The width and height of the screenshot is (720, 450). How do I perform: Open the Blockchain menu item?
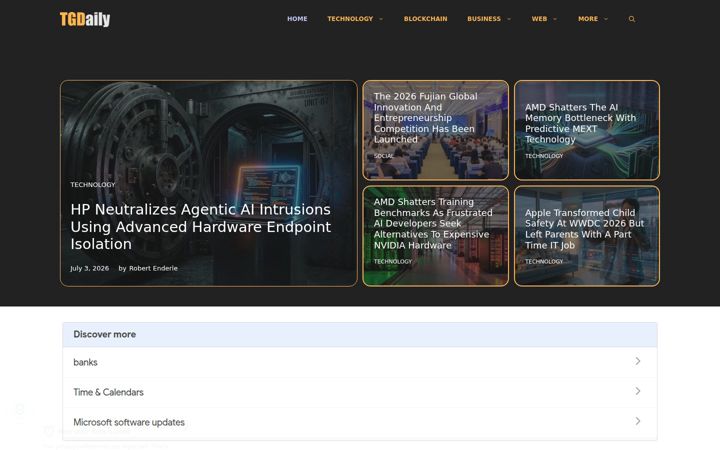pyautogui.click(x=425, y=19)
